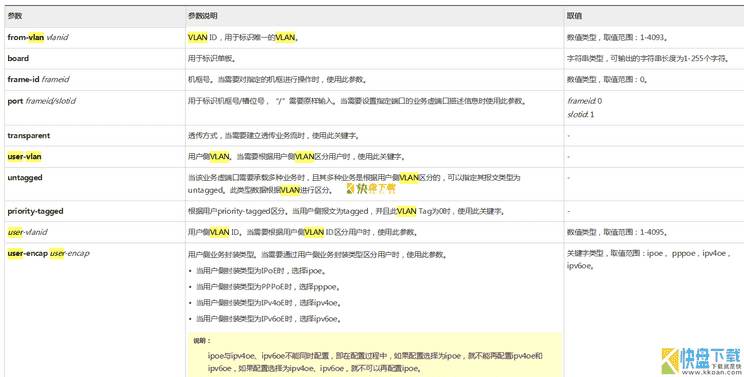Click note text starting with 'ipoe与ipv4oe、ipv6oe不能同时配置'
Image resolution: width=744 pixels, height=377 pixels.
point(375,362)
